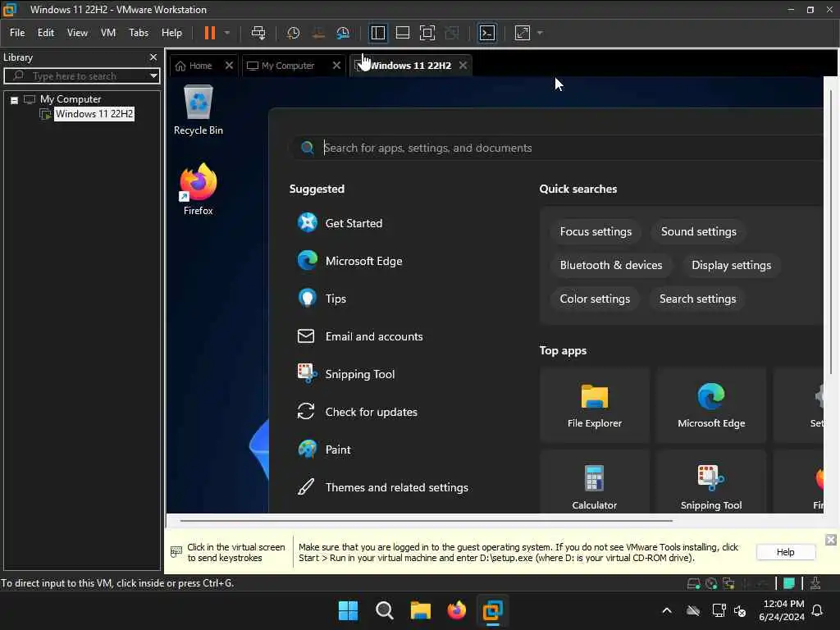Close the Windows 11 22H2 tab
840x630 pixels.
point(463,66)
